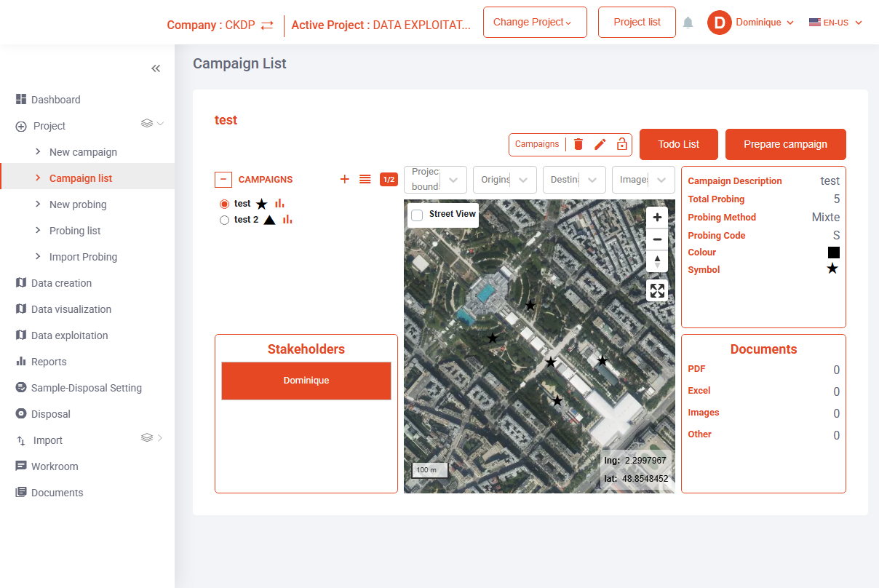Open the Origins dropdown
The width and height of the screenshot is (879, 588).
(x=504, y=180)
